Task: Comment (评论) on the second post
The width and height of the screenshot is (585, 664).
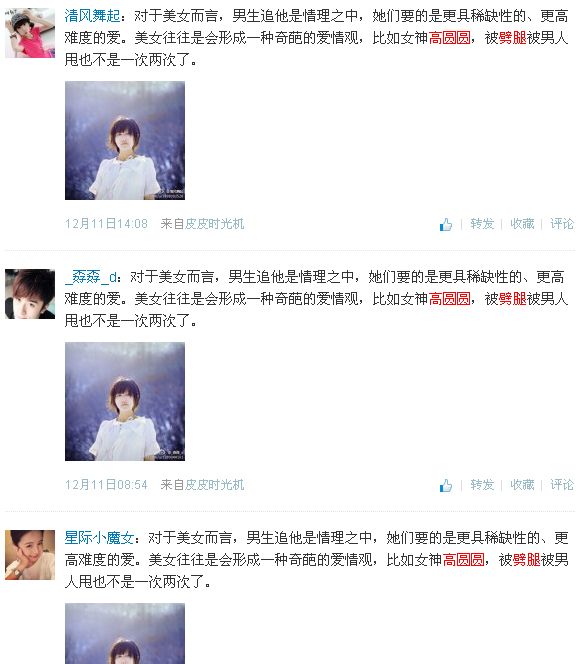Action: [x=562, y=484]
